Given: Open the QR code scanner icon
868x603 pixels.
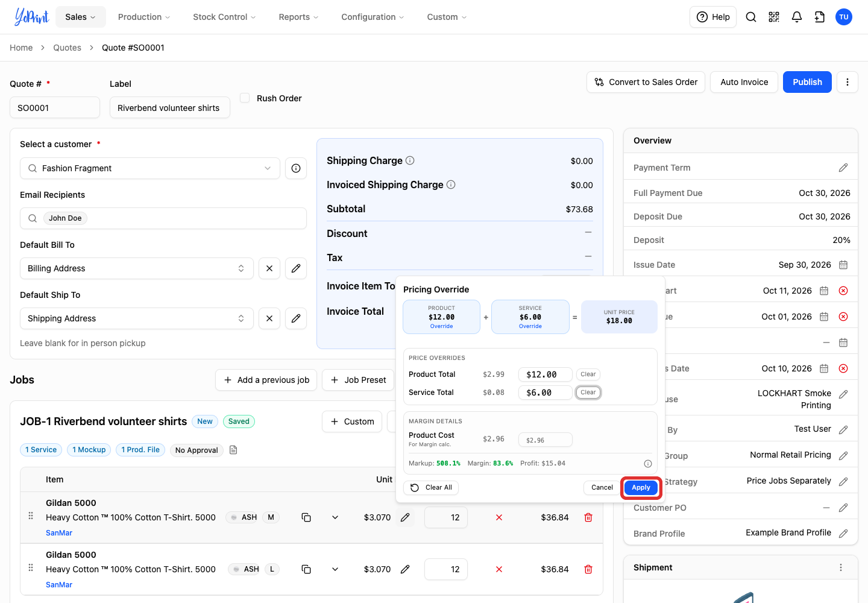Looking at the screenshot, I should [774, 17].
